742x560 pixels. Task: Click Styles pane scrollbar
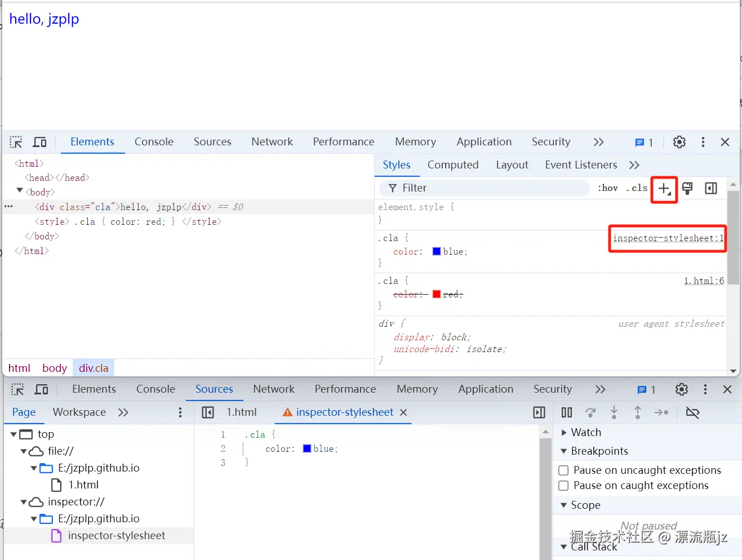pos(733,238)
